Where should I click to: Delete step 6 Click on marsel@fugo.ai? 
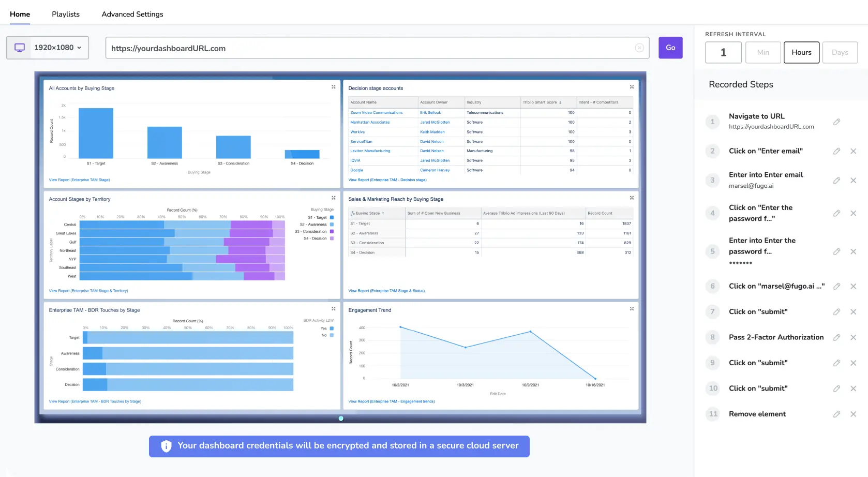853,286
